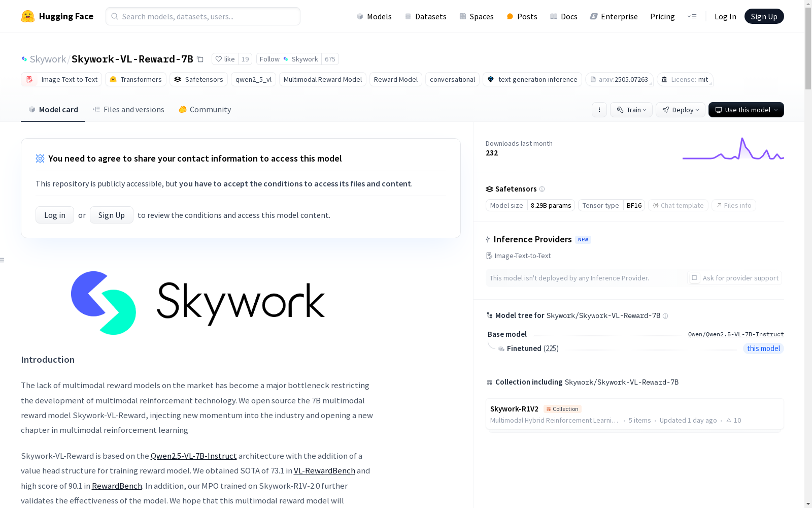Image resolution: width=812 pixels, height=508 pixels.
Task: Open the Use this model dropdown
Action: click(x=746, y=110)
